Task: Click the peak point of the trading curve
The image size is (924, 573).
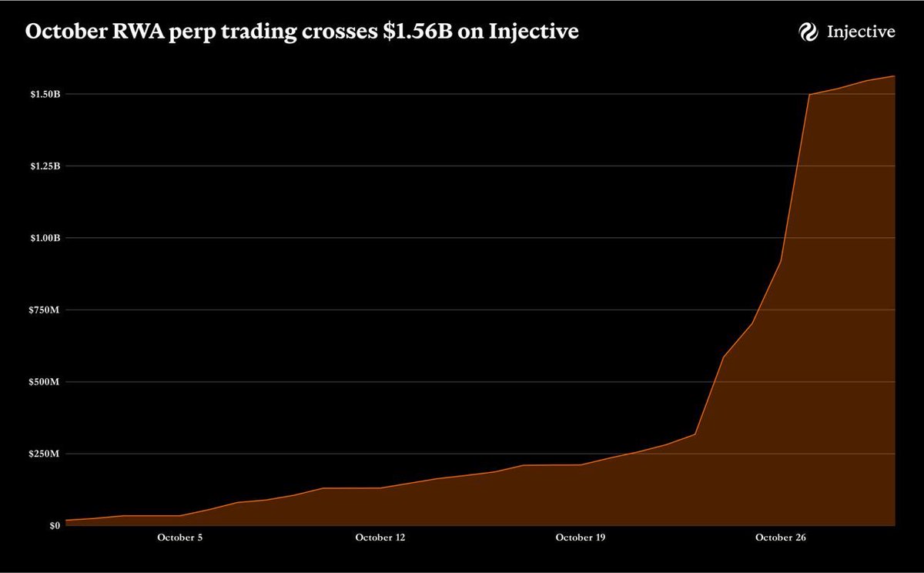Action: tap(893, 75)
